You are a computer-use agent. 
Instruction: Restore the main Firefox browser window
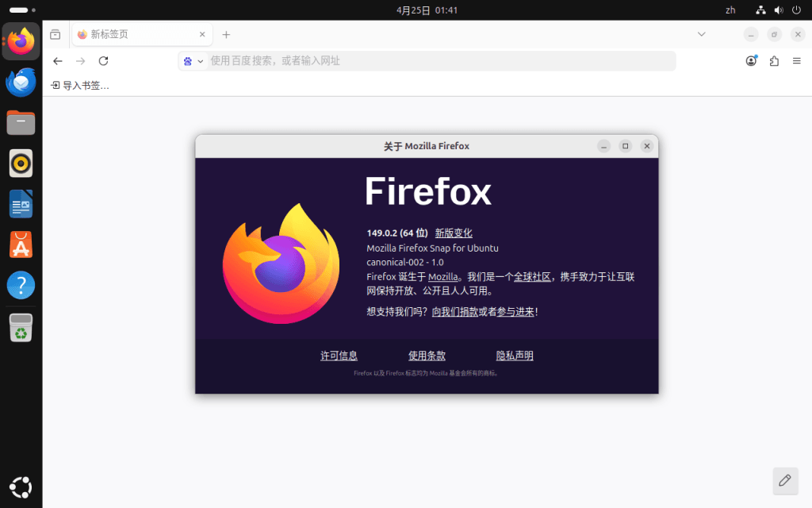(774, 35)
